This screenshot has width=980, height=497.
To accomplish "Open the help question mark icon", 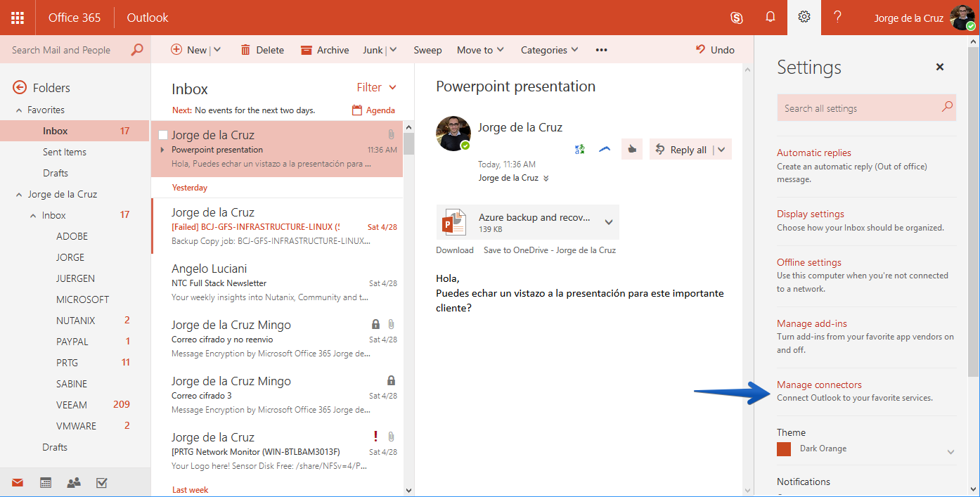I will click(837, 18).
